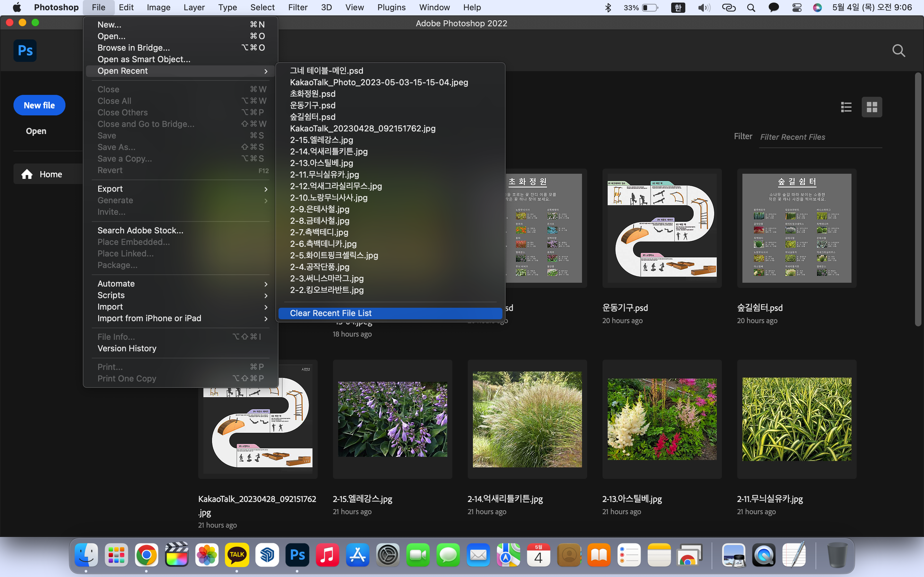Click the search magnifier in Photoshop header
Screen dimensions: 924x577
point(898,50)
